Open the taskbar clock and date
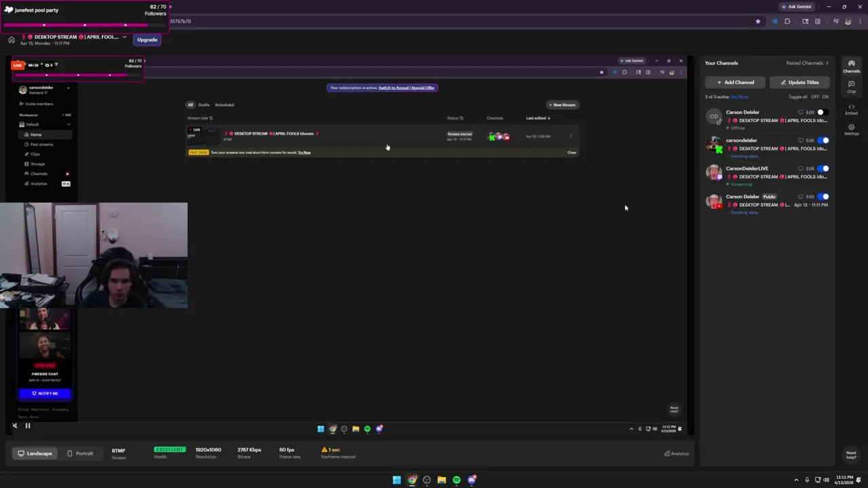868x488 pixels. 844,480
